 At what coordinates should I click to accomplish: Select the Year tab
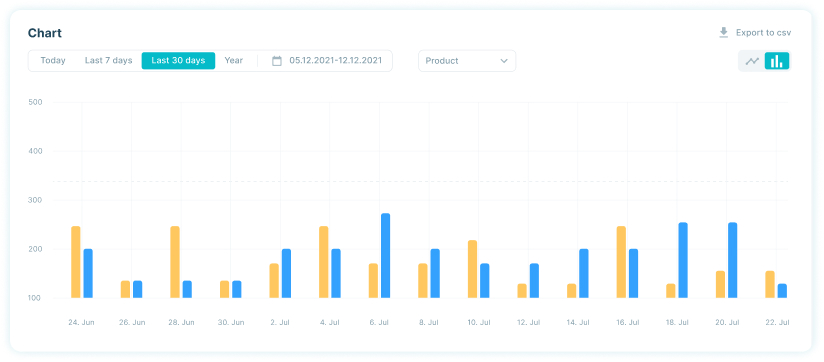click(234, 60)
